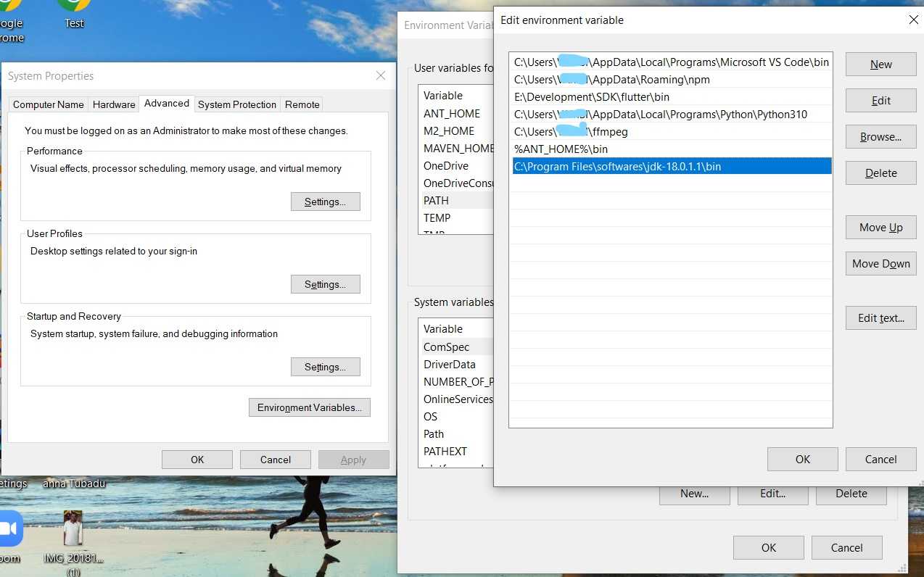Select PATHEXT system variable
The height and width of the screenshot is (577, 924).
pos(445,451)
